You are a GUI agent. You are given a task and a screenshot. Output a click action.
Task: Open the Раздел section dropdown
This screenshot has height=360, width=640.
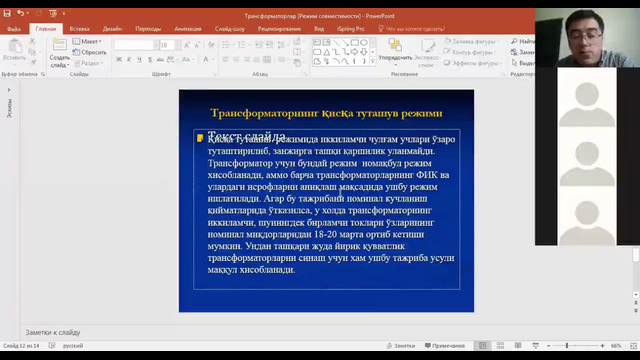point(89,63)
